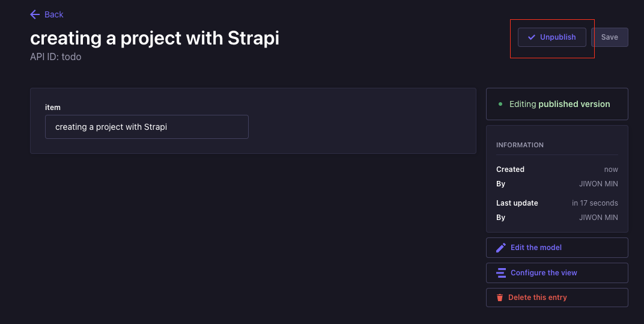Screen dimensions: 644x324
Task: Unpublish this entry
Action: [551, 37]
